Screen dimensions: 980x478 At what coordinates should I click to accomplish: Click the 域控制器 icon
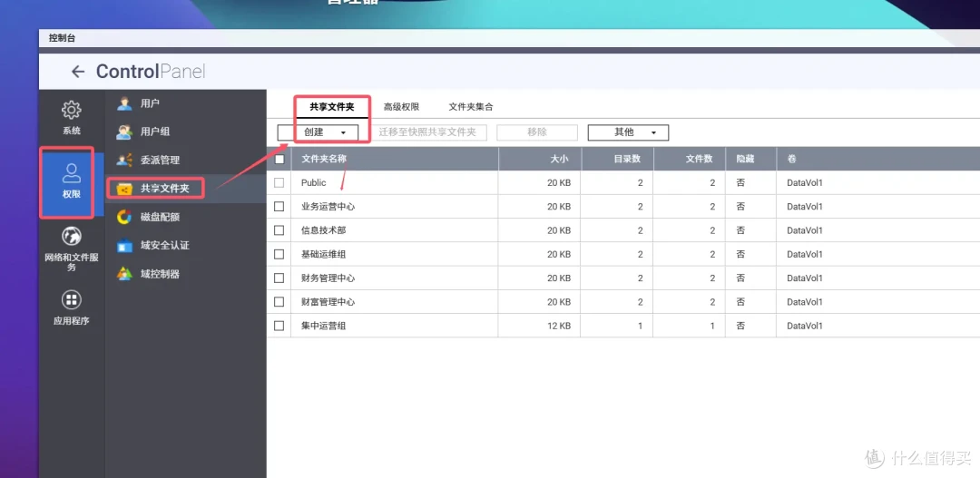coord(124,274)
